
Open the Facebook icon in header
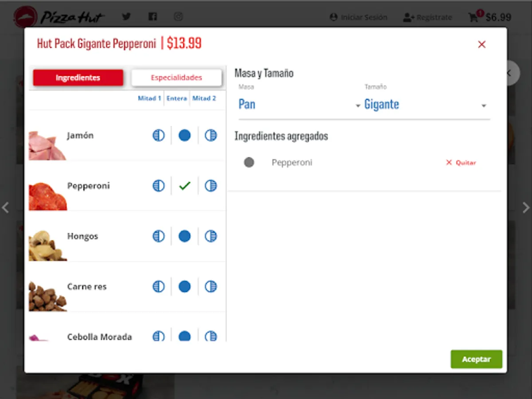[x=153, y=17]
